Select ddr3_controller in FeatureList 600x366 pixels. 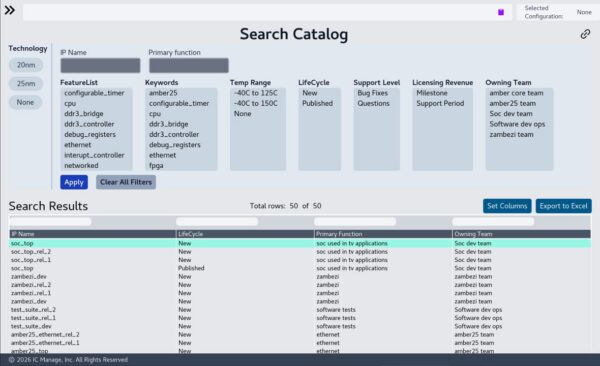point(89,124)
